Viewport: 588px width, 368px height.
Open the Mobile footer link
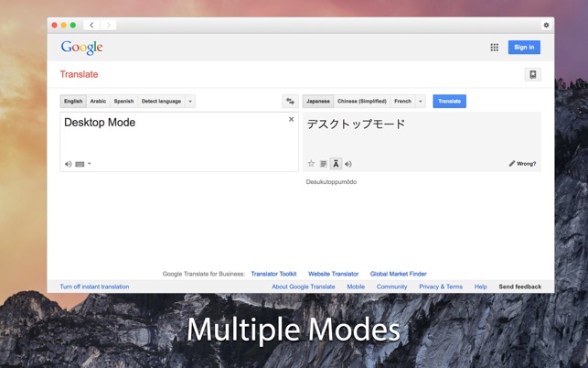356,287
